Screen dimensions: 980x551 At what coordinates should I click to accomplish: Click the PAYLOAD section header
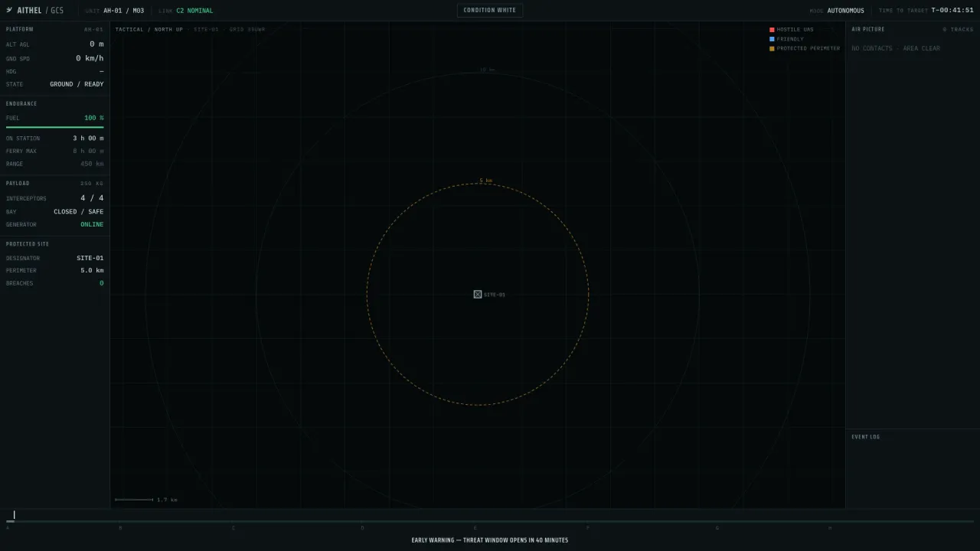point(18,184)
